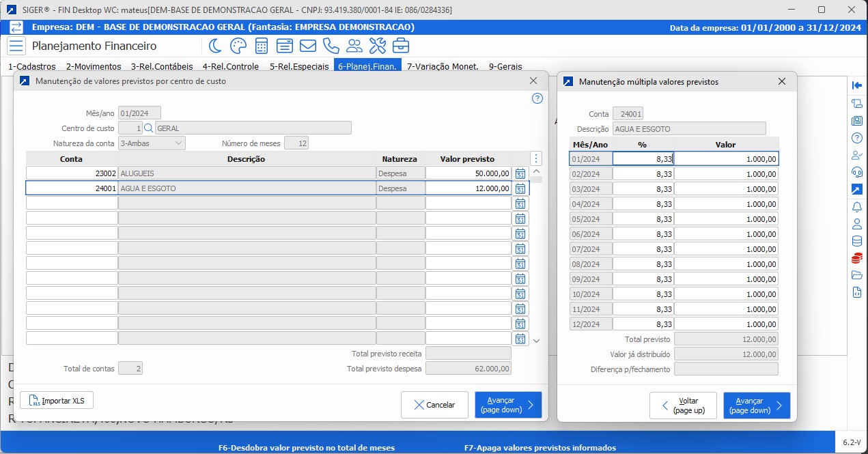Open the 4-Rel.Controle menu tab
Image resolution: width=868 pixels, height=454 pixels.
pyautogui.click(x=230, y=66)
